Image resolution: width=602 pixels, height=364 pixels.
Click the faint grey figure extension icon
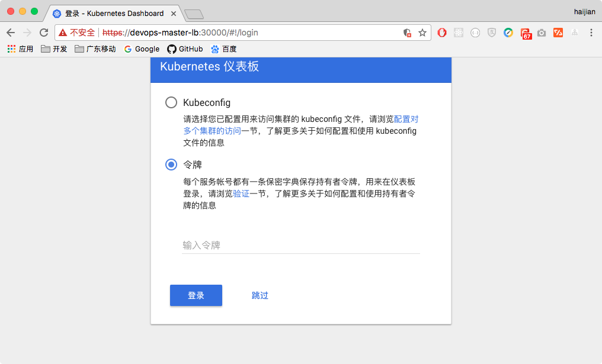coord(575,33)
